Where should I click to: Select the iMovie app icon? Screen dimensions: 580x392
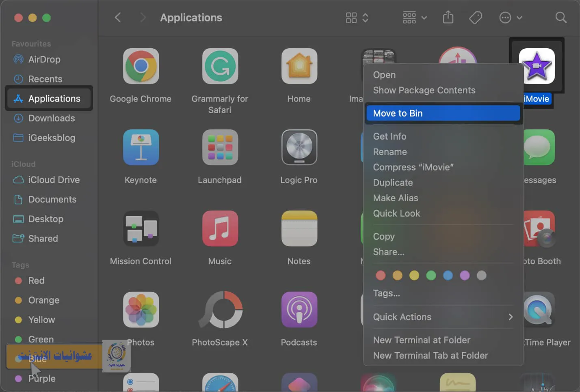(x=537, y=66)
